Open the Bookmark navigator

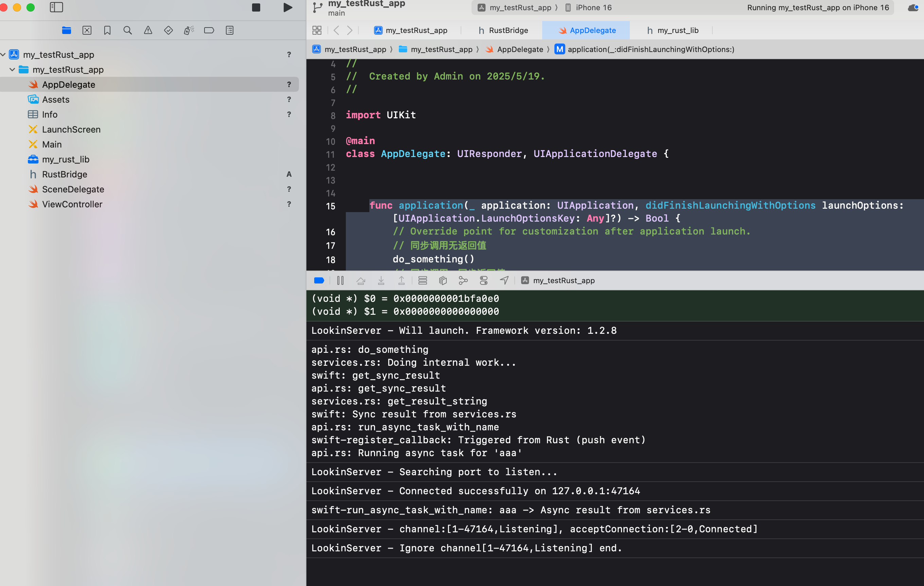tap(107, 30)
